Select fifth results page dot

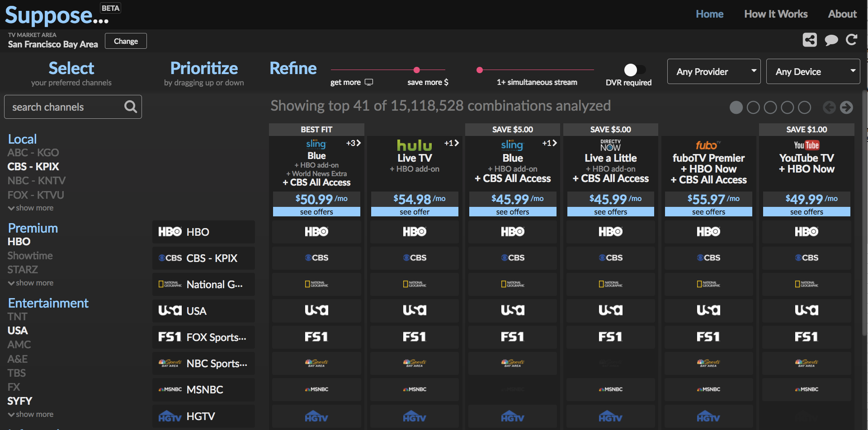click(x=804, y=107)
